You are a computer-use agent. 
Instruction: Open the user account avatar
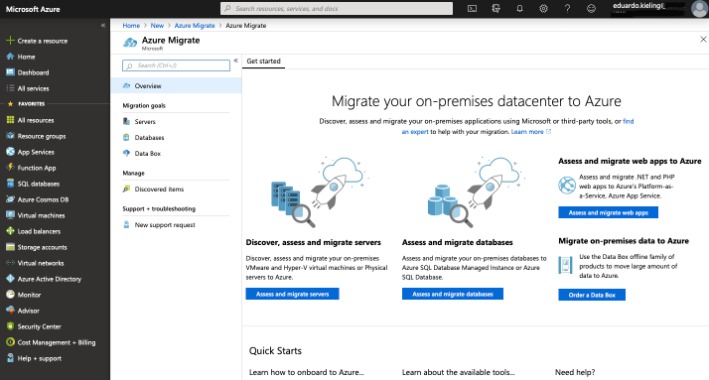click(699, 9)
